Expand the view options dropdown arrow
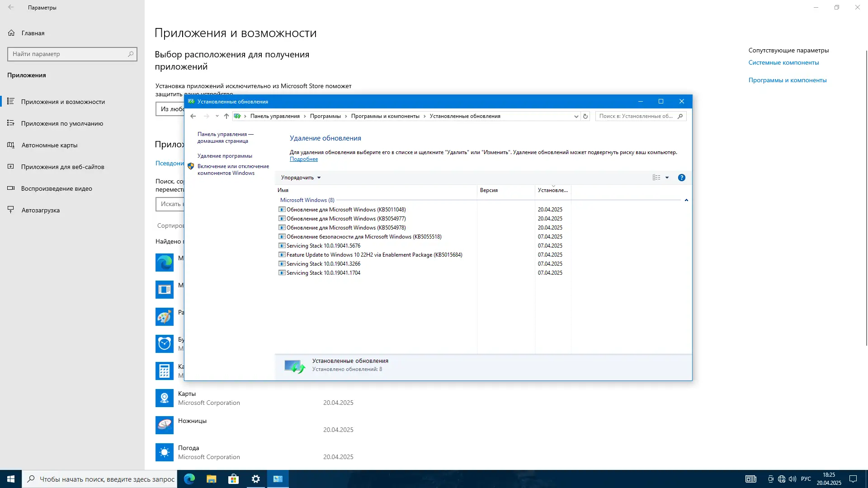This screenshot has width=868, height=488. click(x=667, y=178)
